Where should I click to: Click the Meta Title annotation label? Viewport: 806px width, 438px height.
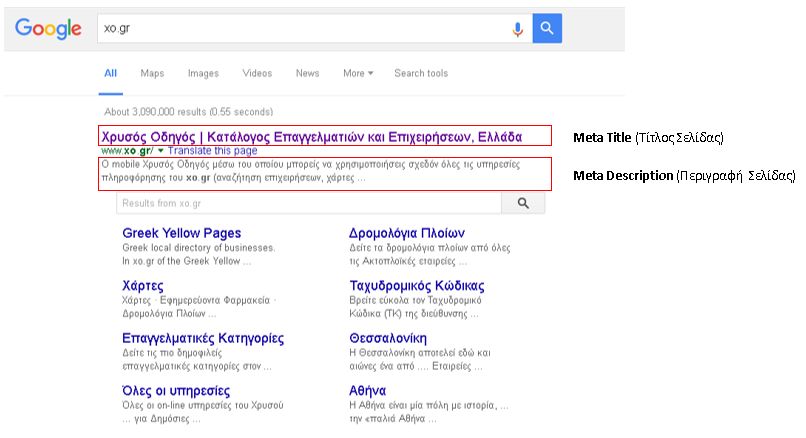pyautogui.click(x=648, y=138)
